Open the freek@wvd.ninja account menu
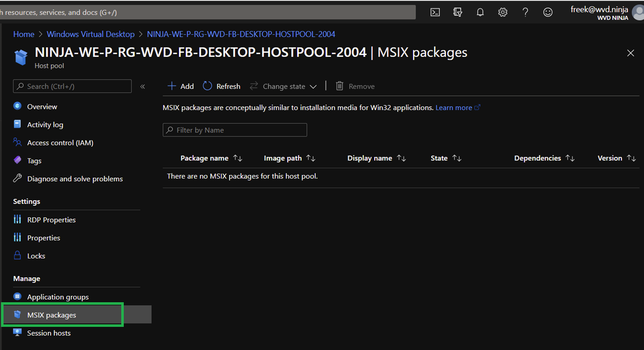 [599, 13]
